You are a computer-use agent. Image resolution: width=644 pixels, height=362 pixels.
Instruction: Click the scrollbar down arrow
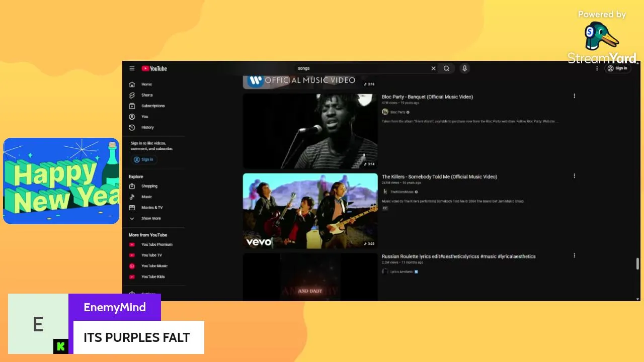637,299
